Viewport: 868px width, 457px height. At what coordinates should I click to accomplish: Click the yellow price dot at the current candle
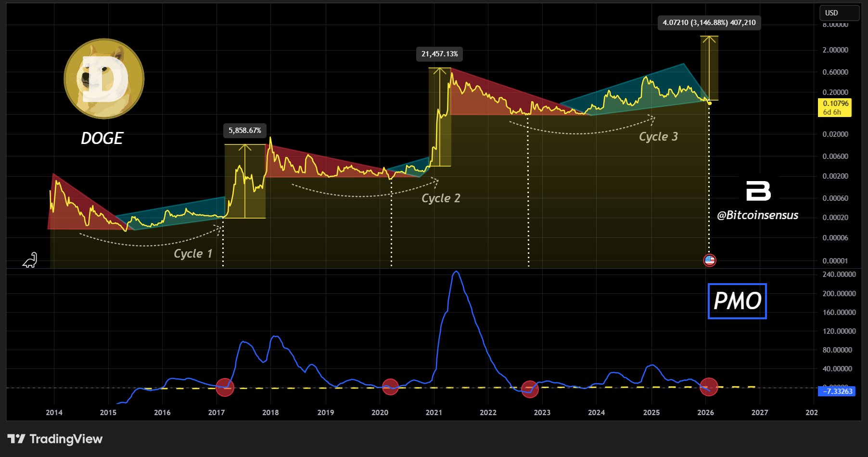tap(710, 103)
